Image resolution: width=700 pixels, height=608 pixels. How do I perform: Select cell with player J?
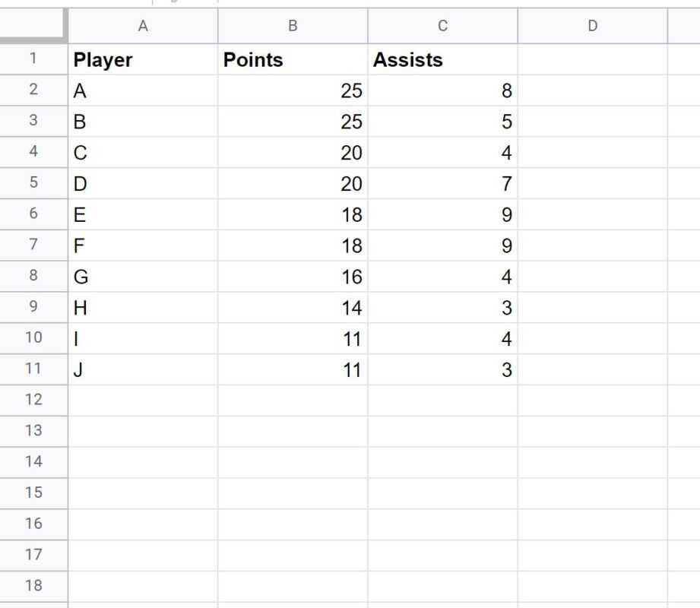click(x=143, y=369)
